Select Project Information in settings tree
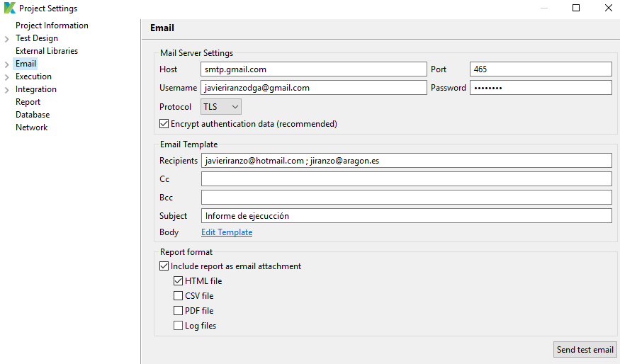This screenshot has height=364, width=620. pos(52,25)
